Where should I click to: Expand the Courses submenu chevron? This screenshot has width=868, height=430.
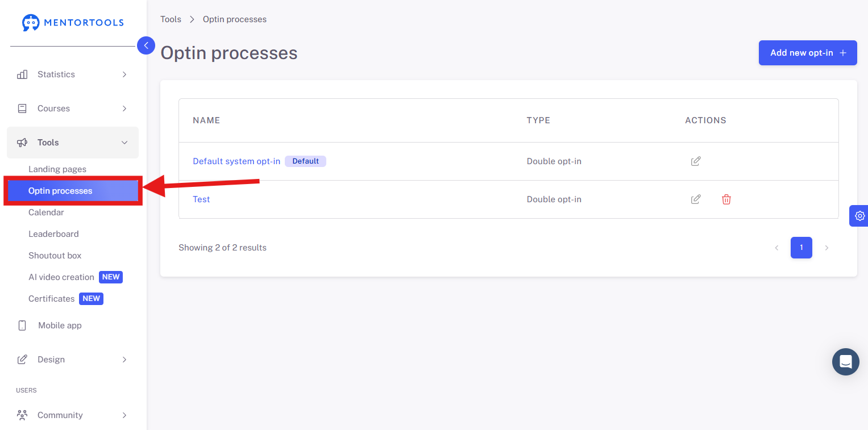click(x=124, y=108)
